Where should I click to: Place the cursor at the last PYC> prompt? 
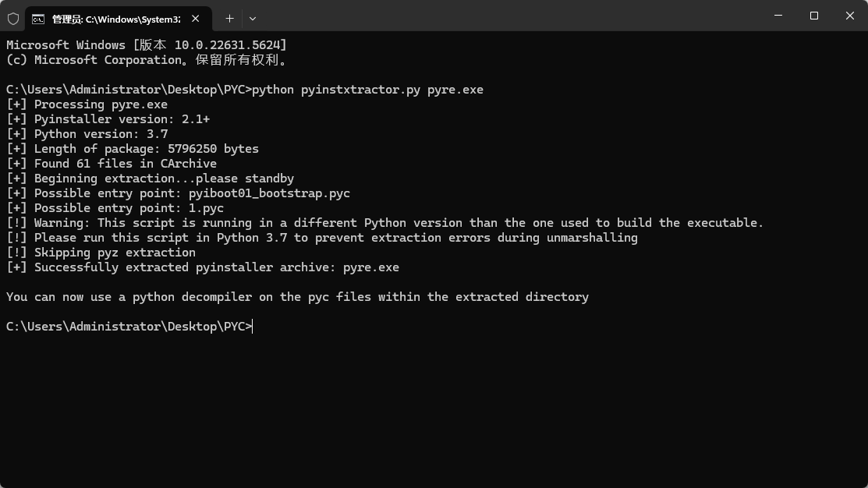pyautogui.click(x=253, y=327)
